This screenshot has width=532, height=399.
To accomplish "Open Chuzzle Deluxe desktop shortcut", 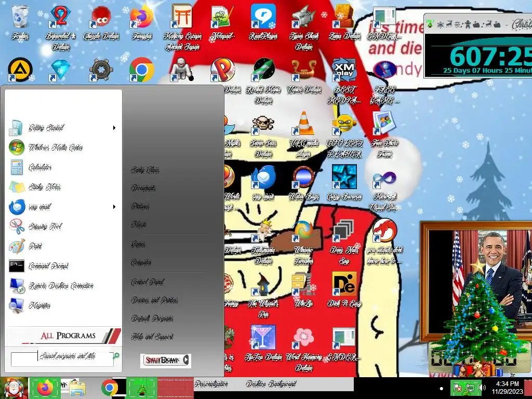I will click(101, 22).
